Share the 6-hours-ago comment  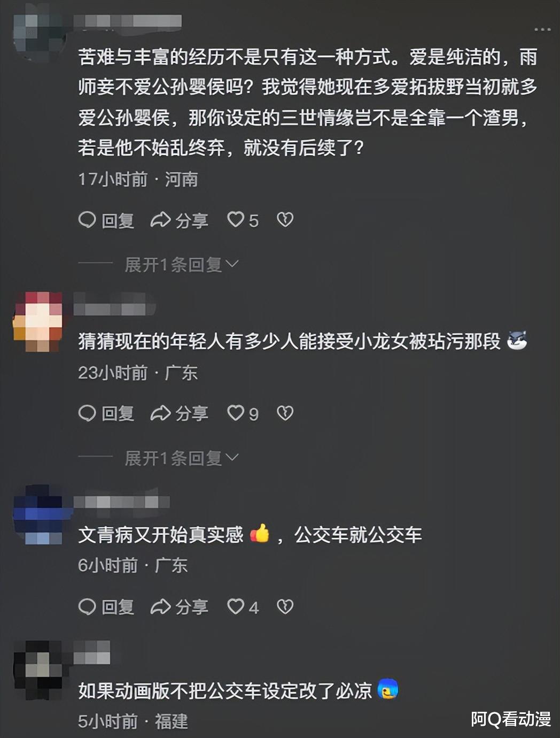coord(179,607)
